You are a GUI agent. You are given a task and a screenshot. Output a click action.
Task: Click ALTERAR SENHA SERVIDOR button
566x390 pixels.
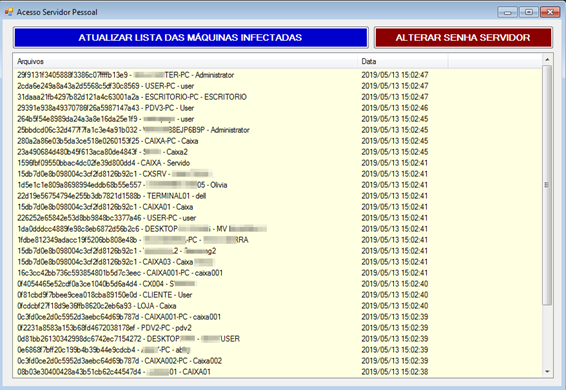click(463, 38)
